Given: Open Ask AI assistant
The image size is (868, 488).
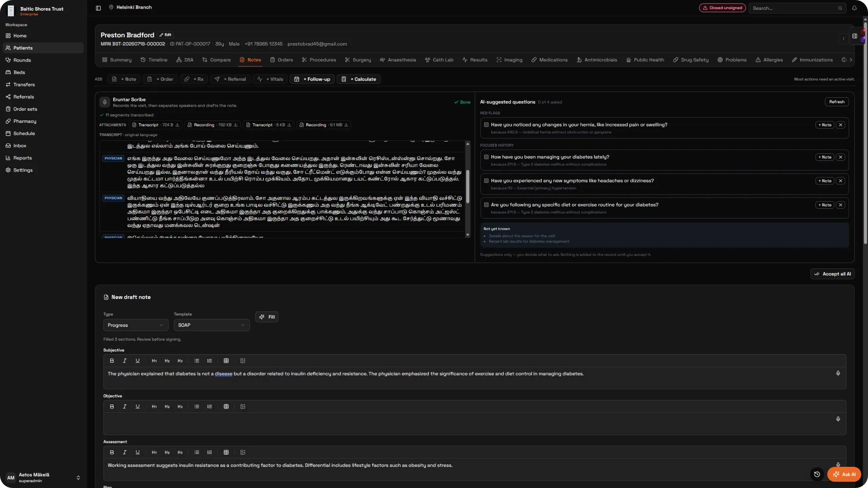Looking at the screenshot, I should coord(844,474).
